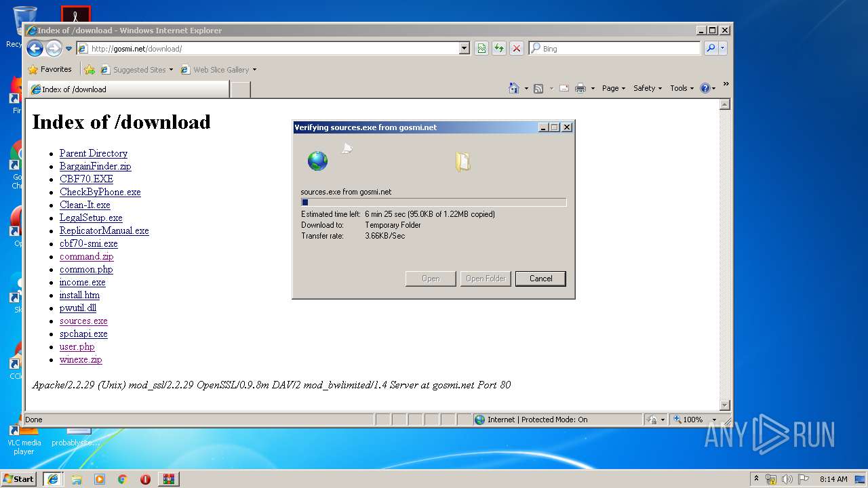Open the CBF70.EXE link
The height and width of the screenshot is (488, 868).
click(86, 179)
